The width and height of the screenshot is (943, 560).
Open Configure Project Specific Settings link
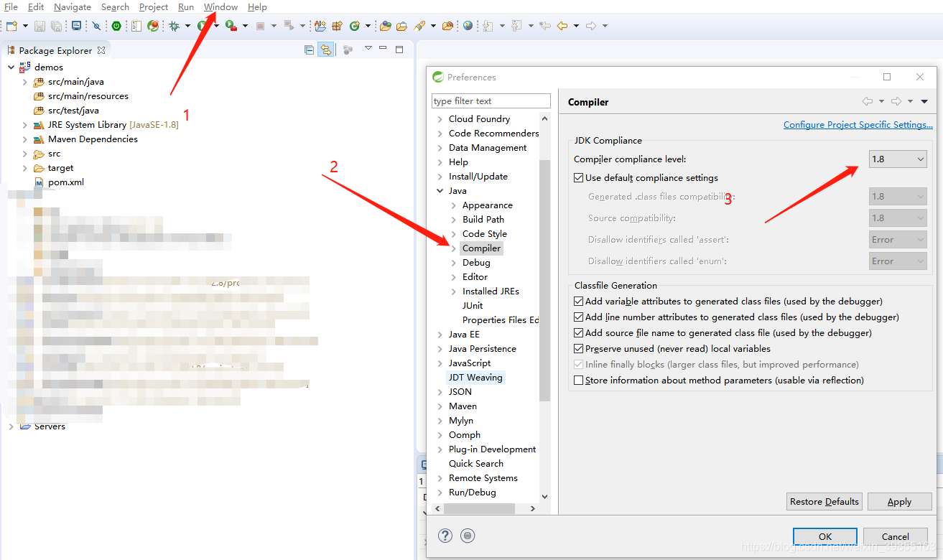(x=858, y=124)
